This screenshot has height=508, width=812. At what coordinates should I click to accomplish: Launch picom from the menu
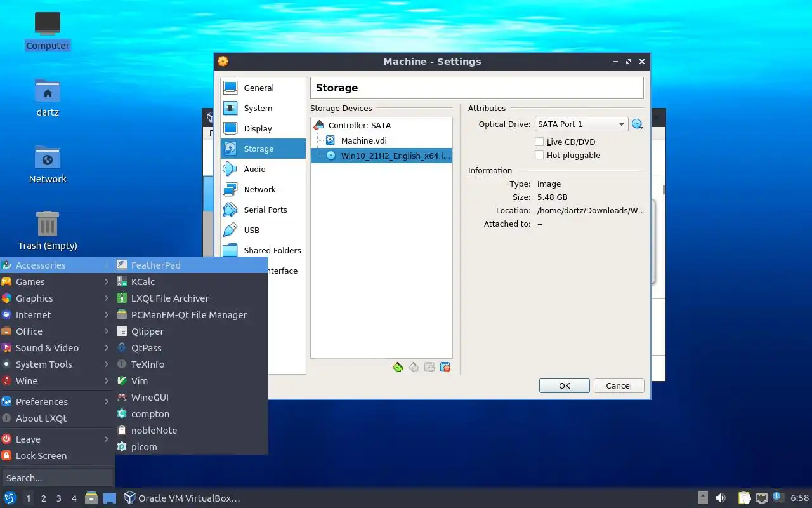pos(192,446)
